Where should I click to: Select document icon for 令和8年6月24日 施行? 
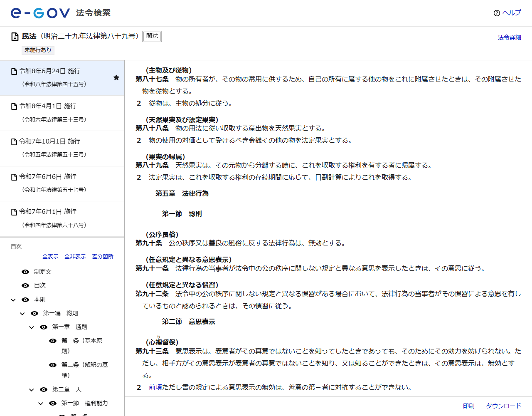click(x=14, y=72)
